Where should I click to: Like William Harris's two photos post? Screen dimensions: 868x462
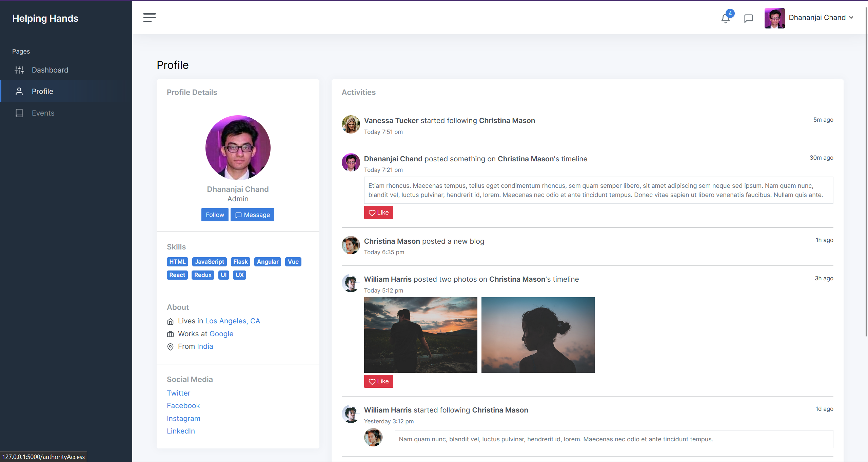pyautogui.click(x=378, y=381)
